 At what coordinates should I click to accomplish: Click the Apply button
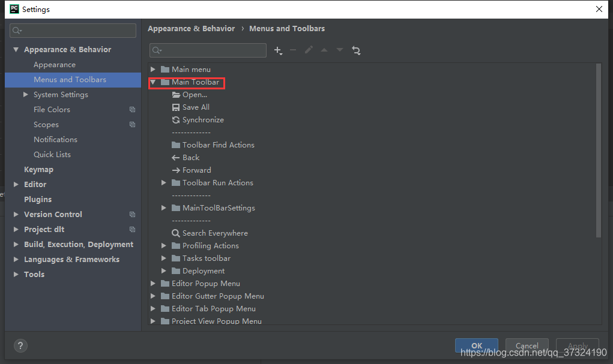(x=578, y=345)
